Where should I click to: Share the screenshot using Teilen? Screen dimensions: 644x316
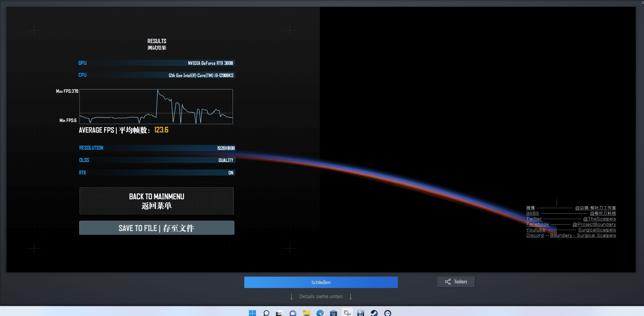click(x=456, y=282)
